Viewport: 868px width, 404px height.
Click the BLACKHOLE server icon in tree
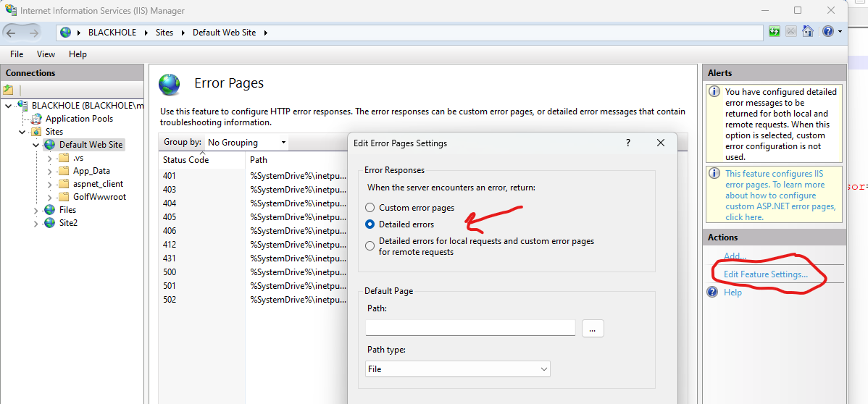click(22, 104)
